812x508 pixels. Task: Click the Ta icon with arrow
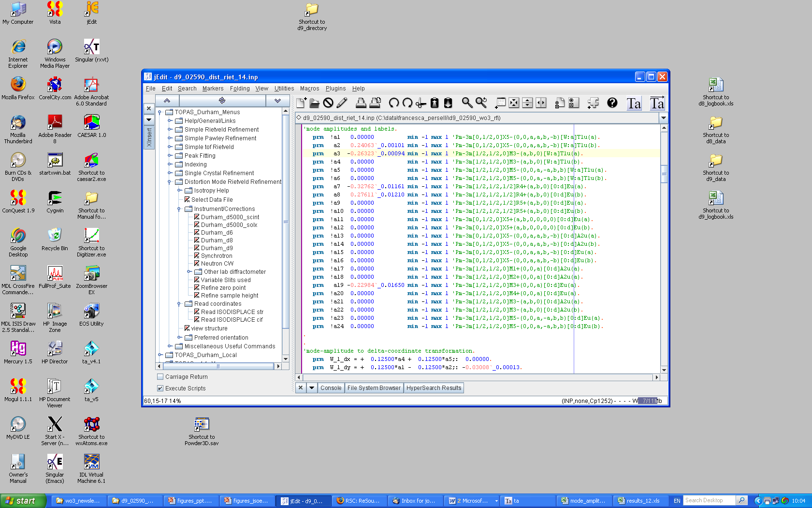[657, 103]
